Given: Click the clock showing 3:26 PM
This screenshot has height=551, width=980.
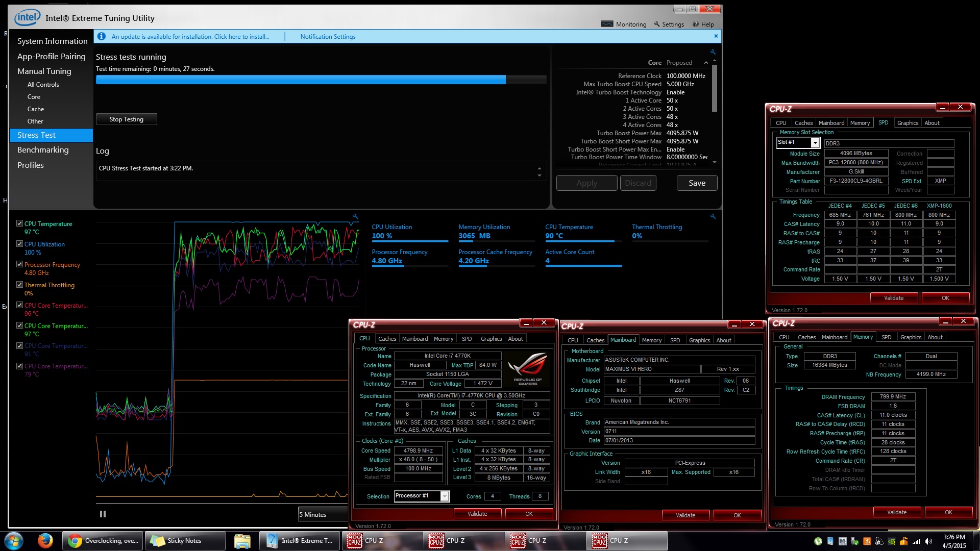Looking at the screenshot, I should 953,537.
